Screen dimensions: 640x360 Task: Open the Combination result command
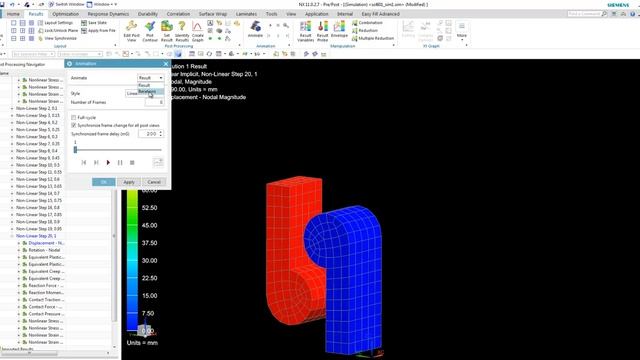[367, 23]
